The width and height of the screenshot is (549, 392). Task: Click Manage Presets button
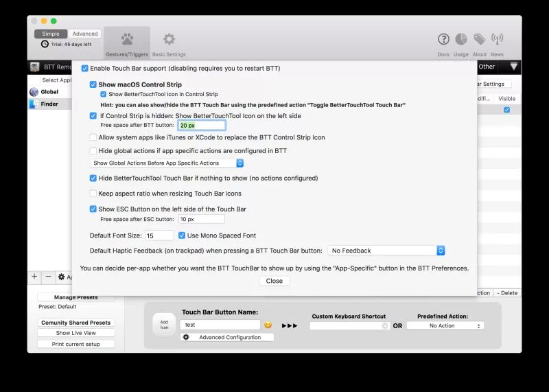pos(76,297)
